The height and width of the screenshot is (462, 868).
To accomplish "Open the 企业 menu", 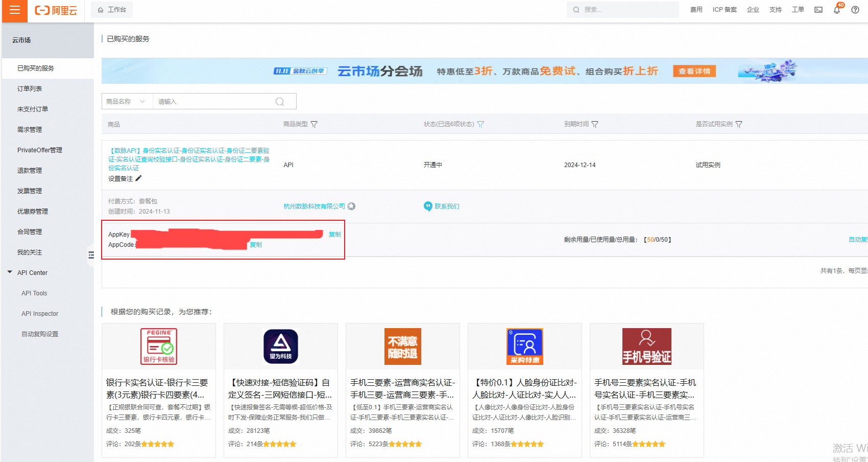I will coord(753,10).
